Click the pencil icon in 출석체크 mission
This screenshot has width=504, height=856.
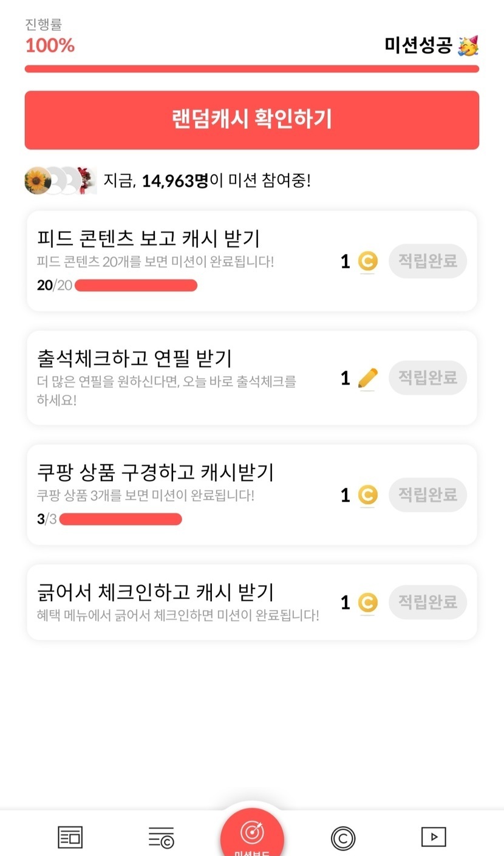coord(367,378)
